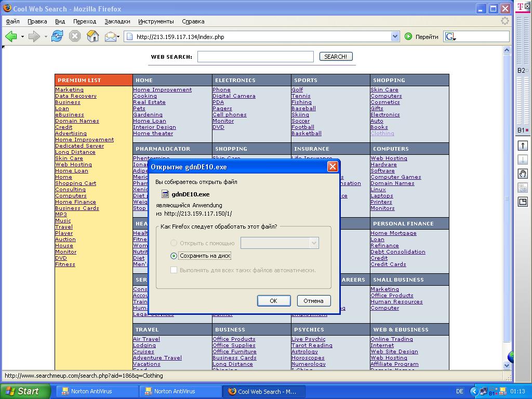532x399 pixels.
Task: Click OK in the download dialog
Action: 273,301
